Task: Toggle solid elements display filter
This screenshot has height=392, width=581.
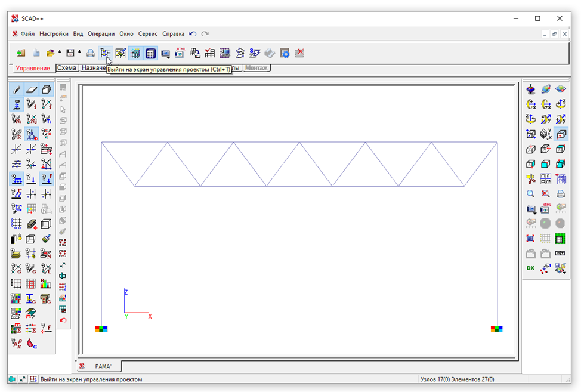Action: [x=47, y=89]
